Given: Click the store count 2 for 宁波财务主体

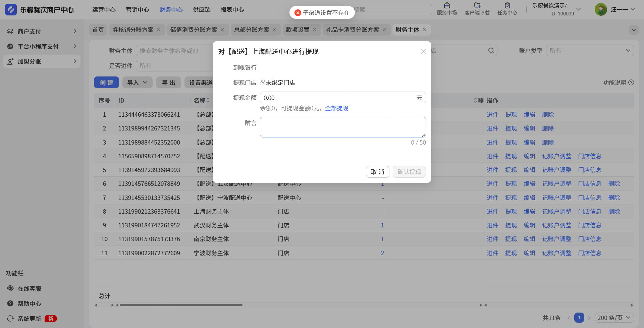Looking at the screenshot, I should point(382,253).
